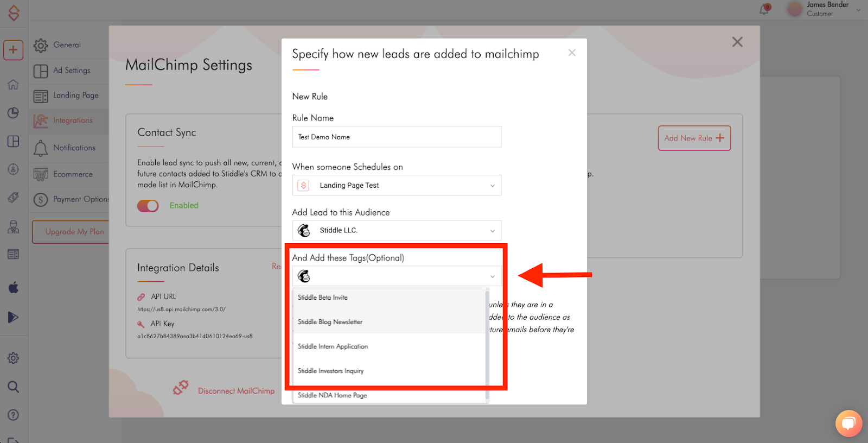Click the Add New Rule button
The height and width of the screenshot is (443, 868).
694,138
